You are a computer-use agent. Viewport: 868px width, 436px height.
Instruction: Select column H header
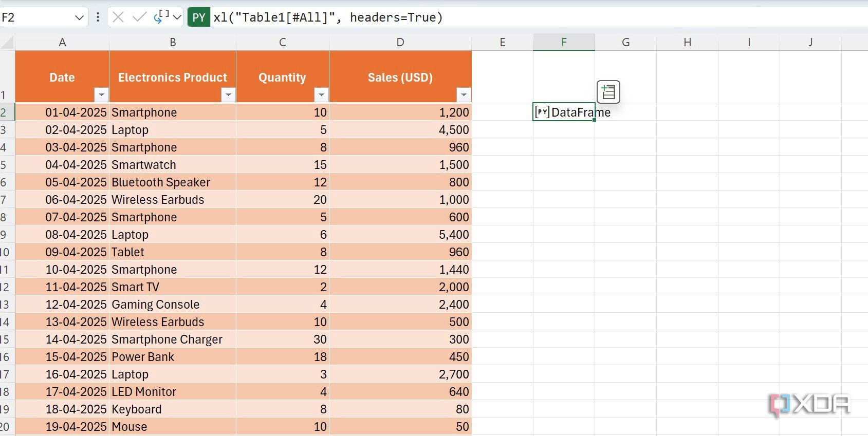tap(687, 42)
